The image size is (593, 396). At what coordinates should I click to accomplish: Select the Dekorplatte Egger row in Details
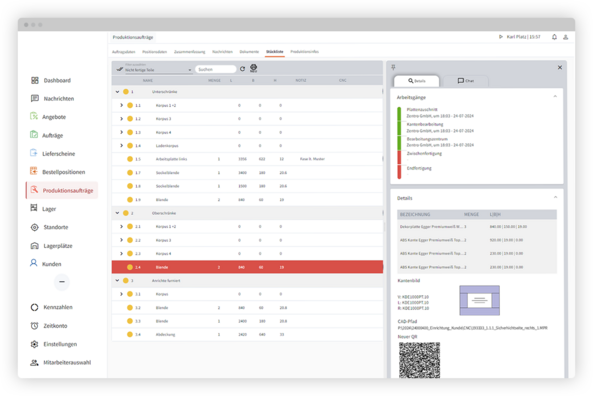pyautogui.click(x=477, y=227)
